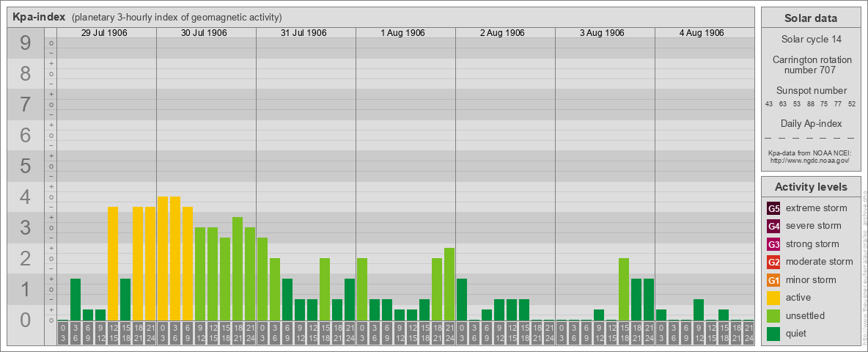Click the 9-12h bar on 4 Aug
Viewport: 868px width, 352px height.
pyautogui.click(x=699, y=310)
